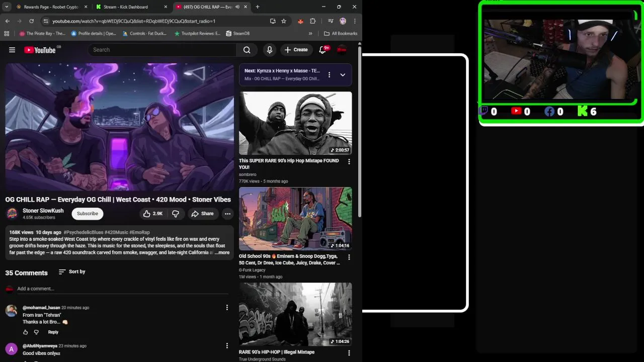Switch to the Rewards Page - Roobet tab

tap(51, 7)
